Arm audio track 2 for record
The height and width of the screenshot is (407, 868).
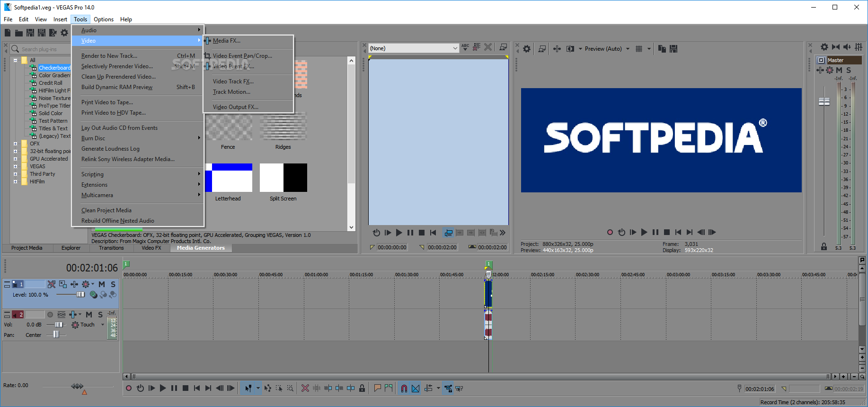coord(50,315)
